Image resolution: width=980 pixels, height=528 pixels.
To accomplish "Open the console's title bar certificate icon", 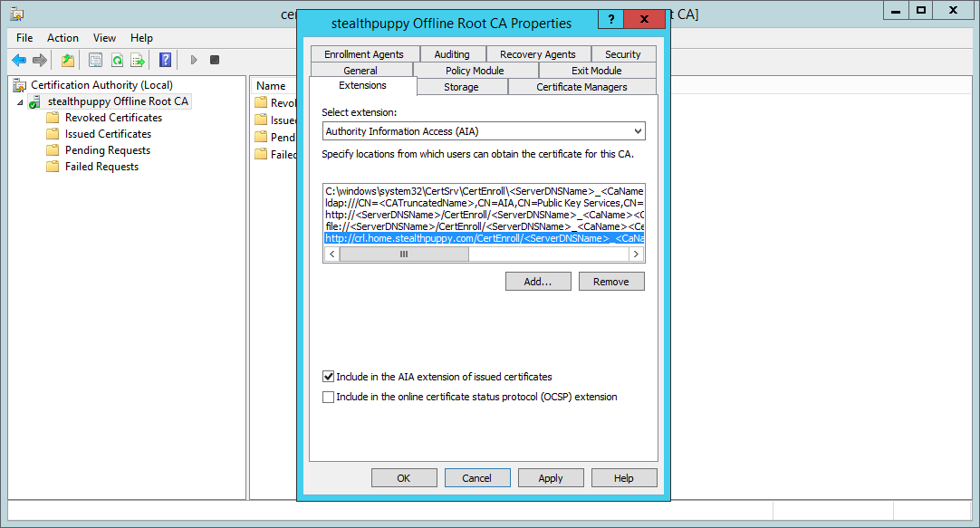I will tap(17, 14).
